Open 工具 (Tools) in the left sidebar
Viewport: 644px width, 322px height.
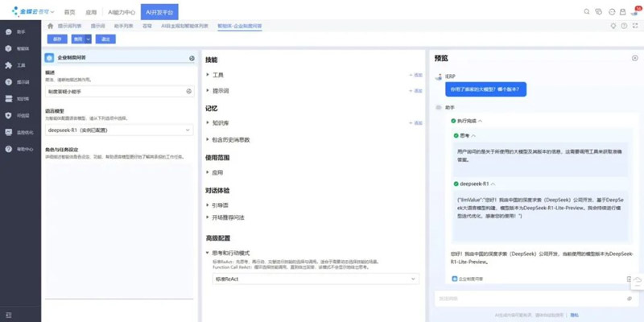pos(21,65)
